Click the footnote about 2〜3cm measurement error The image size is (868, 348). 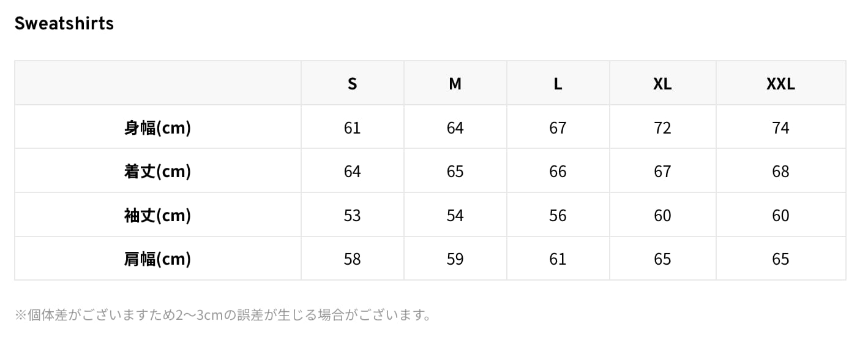coord(223,316)
